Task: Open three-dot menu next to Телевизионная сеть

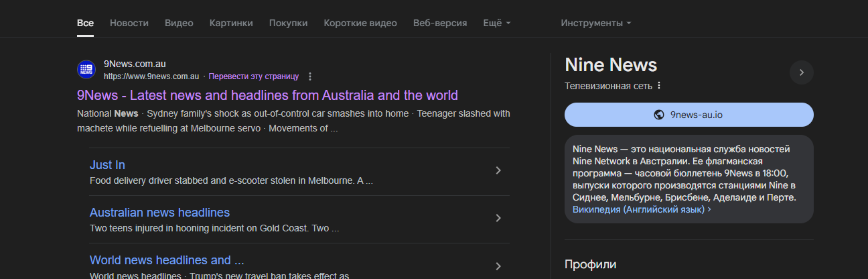Action: [659, 86]
